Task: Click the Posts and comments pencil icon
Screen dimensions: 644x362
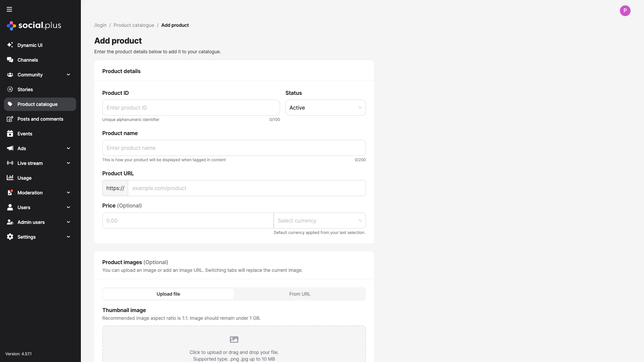Action: (x=10, y=119)
